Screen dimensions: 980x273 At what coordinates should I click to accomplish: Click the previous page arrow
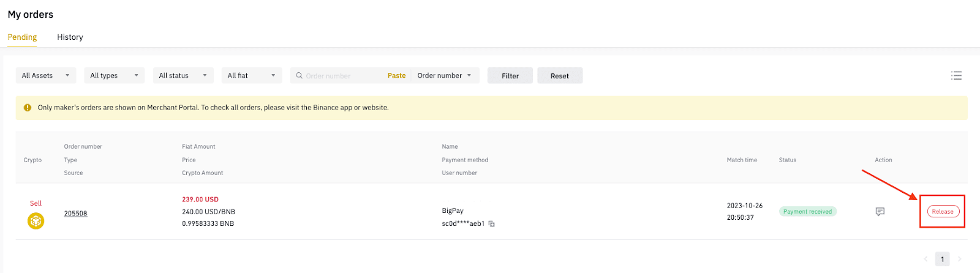coord(925,259)
